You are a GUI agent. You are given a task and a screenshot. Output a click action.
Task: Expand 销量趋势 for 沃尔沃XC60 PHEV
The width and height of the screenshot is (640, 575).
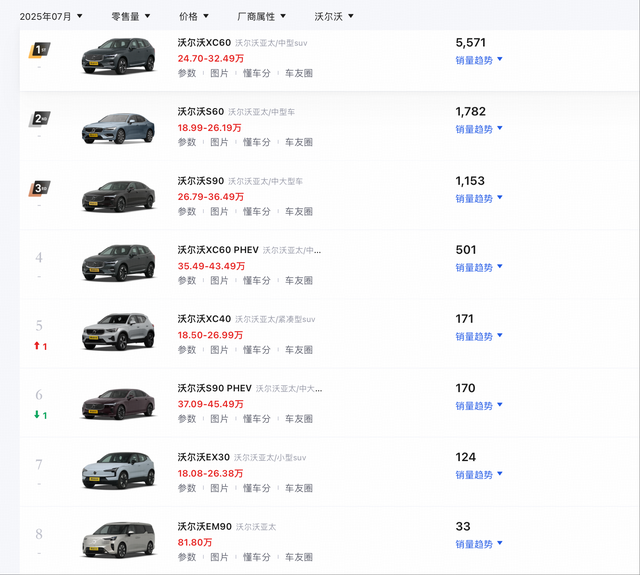479,268
